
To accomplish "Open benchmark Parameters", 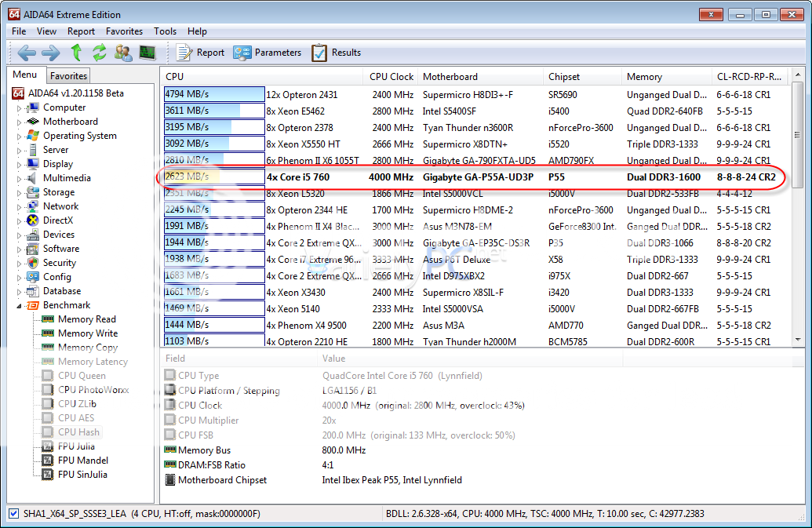I will point(268,53).
